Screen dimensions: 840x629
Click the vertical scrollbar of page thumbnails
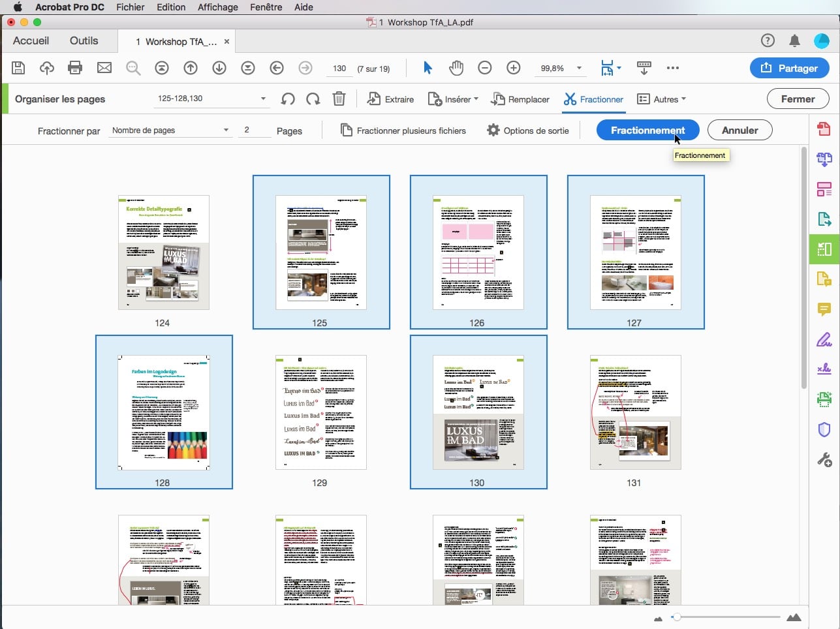point(804,269)
